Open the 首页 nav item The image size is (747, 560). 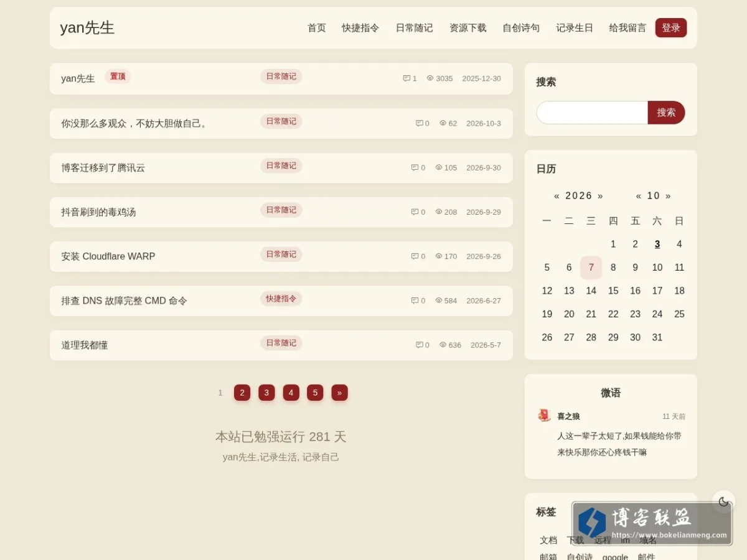pos(317,28)
